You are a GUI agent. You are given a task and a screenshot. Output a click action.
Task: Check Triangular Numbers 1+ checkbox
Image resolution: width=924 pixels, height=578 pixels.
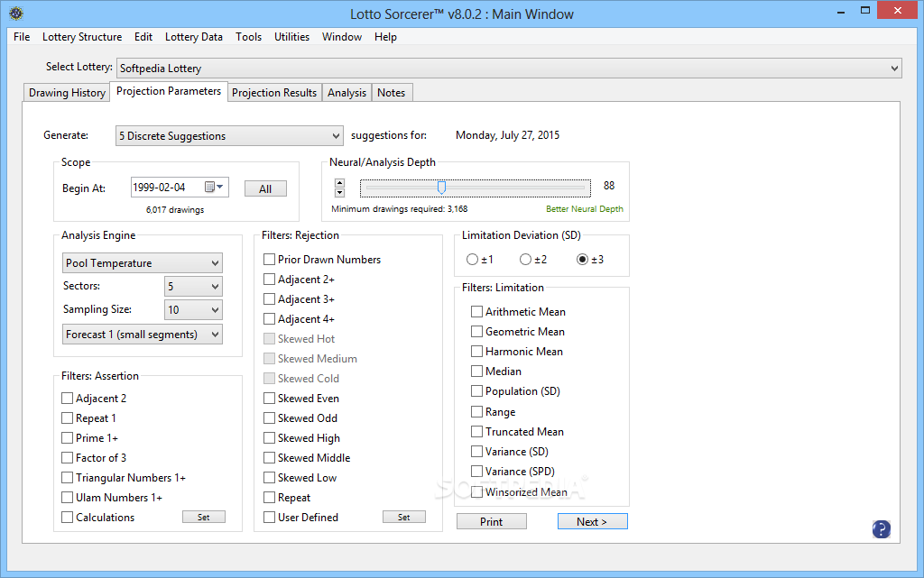click(67, 477)
